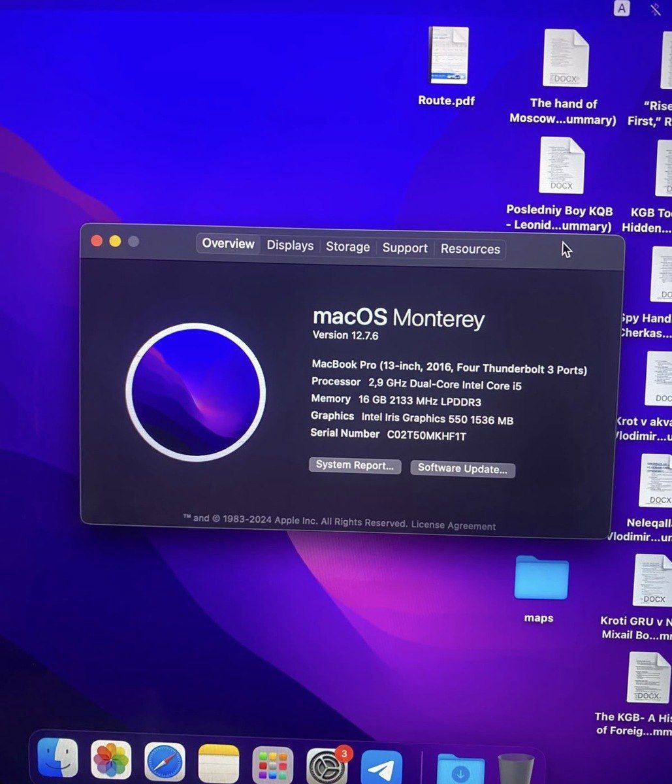Open the Trash in Dock

click(x=515, y=769)
